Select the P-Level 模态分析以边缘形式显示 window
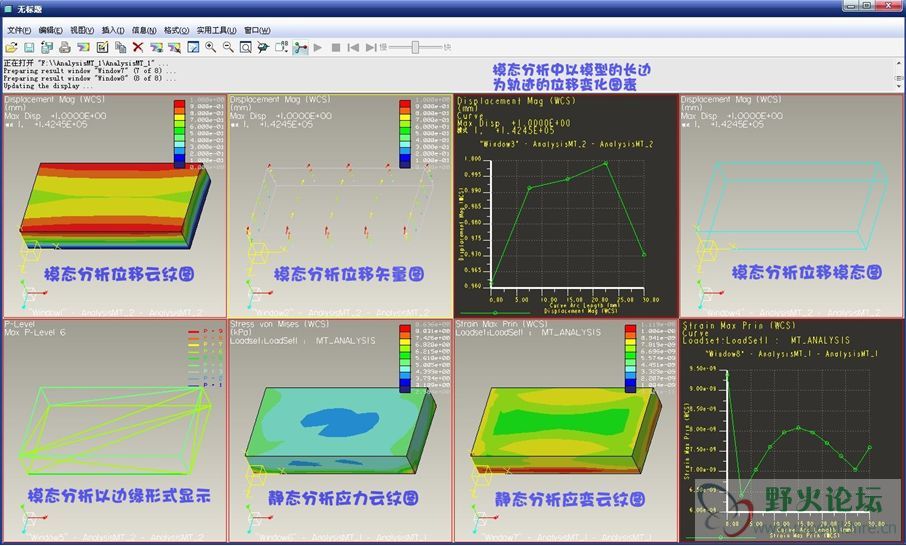This screenshot has height=546, width=906. tap(114, 430)
